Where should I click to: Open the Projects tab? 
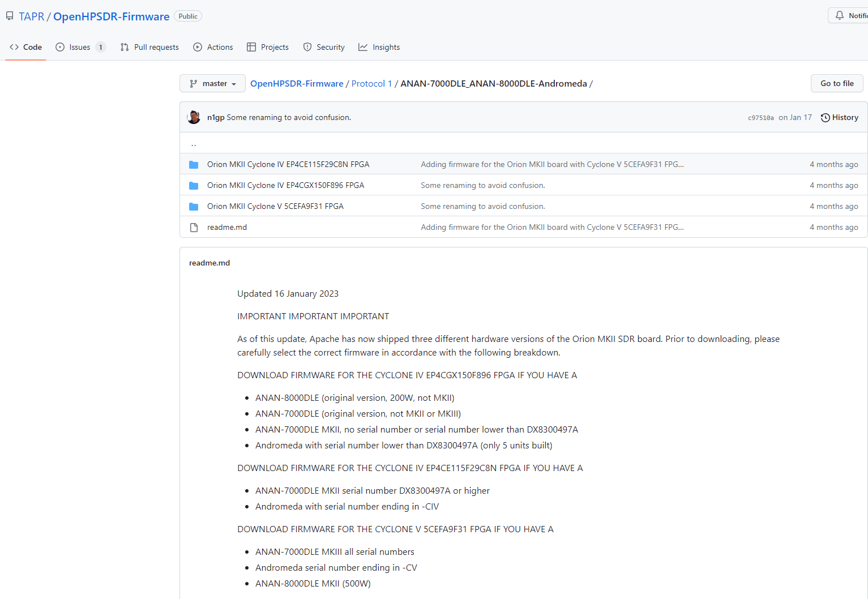268,47
